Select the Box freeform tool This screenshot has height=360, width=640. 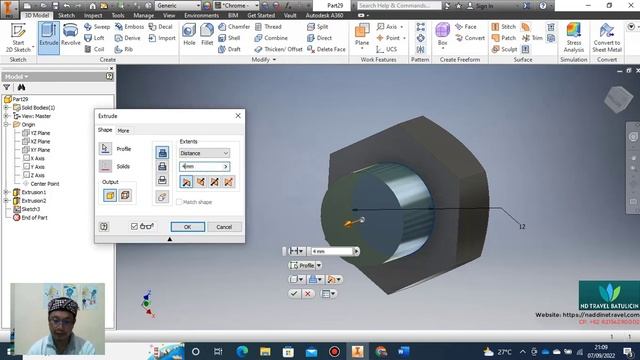[442, 36]
